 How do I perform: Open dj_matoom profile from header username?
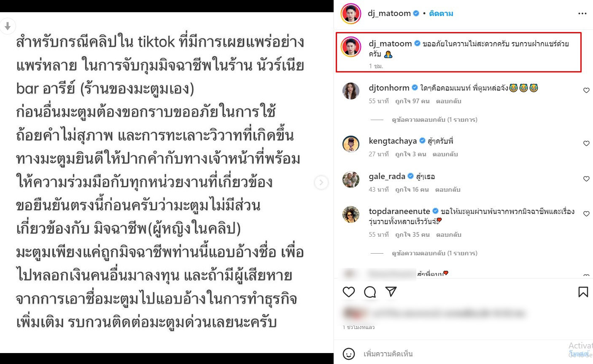coord(389,13)
